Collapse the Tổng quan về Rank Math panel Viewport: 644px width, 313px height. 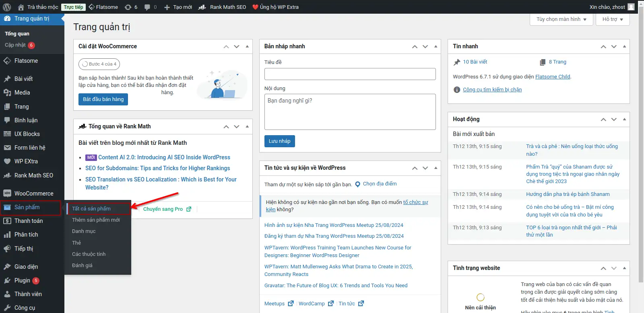tap(247, 126)
